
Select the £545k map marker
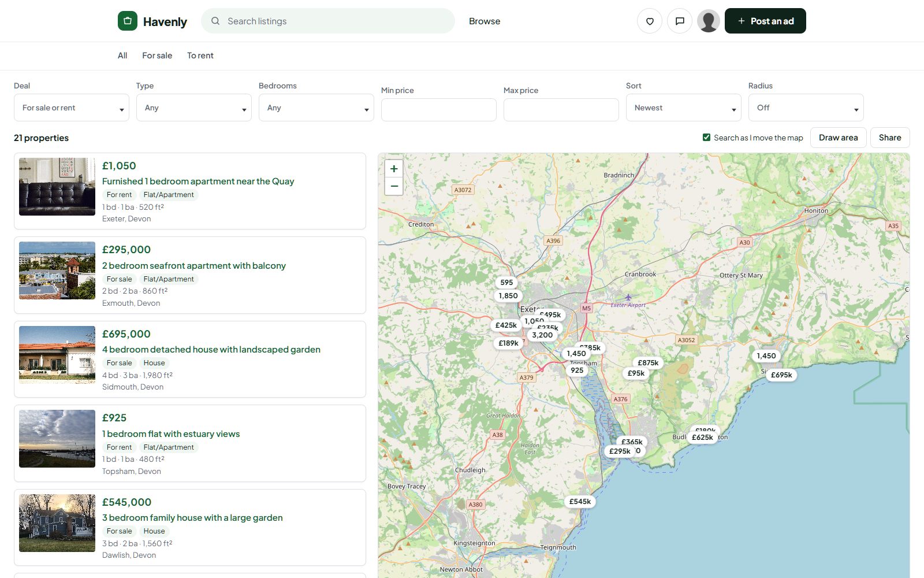pyautogui.click(x=580, y=502)
